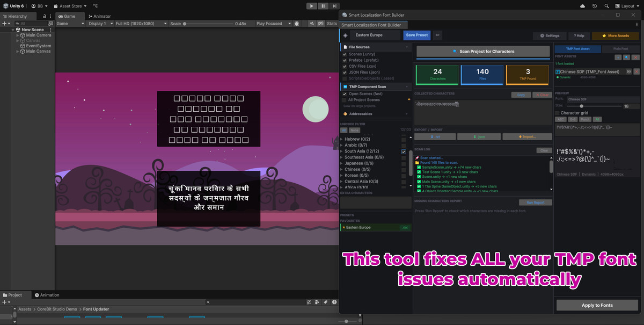Open Full HD (1920x1080) resolution dropdown
The image size is (644, 325).
[x=141, y=24]
